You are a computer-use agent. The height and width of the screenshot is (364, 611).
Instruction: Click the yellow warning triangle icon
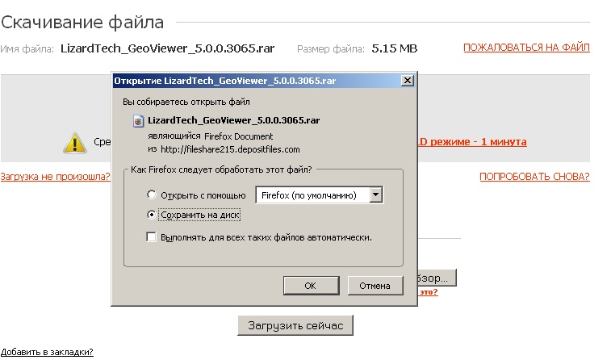pos(74,143)
